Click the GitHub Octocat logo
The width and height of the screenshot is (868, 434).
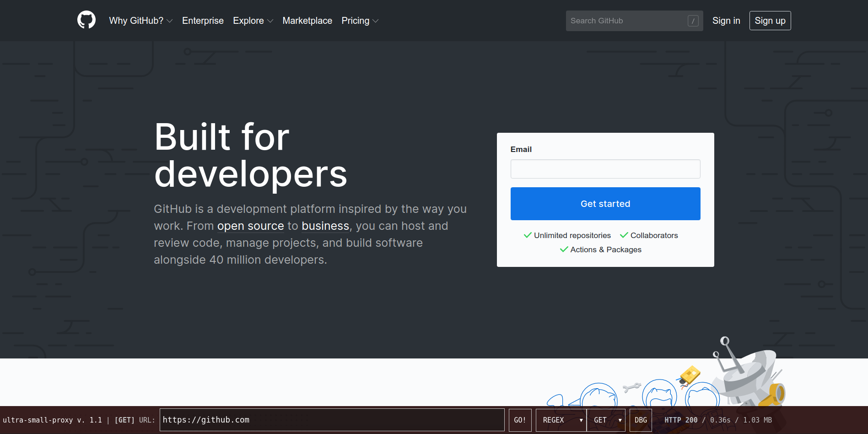(86, 20)
